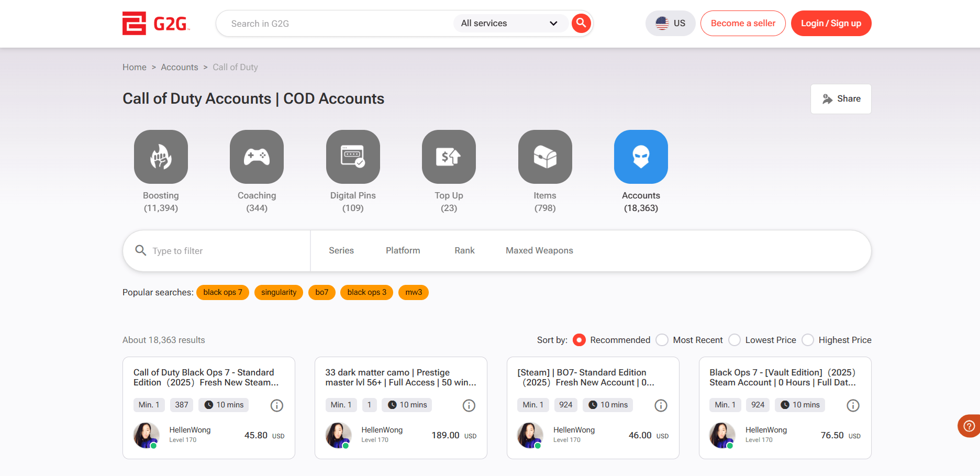Sort results by Highest Price
980x476 pixels.
click(808, 340)
